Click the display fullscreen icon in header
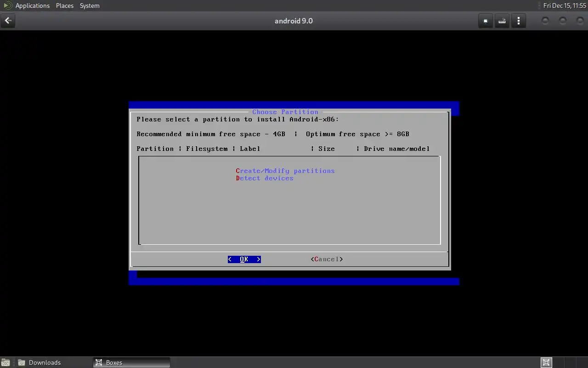 tap(486, 21)
